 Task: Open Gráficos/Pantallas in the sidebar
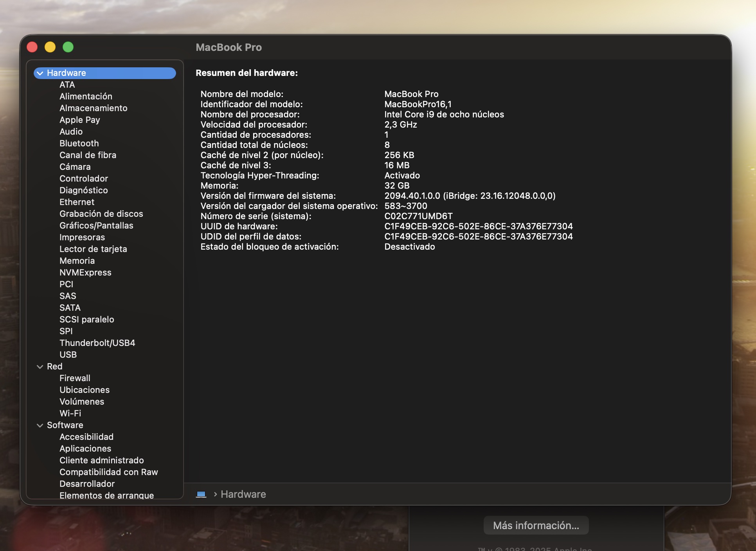click(96, 225)
